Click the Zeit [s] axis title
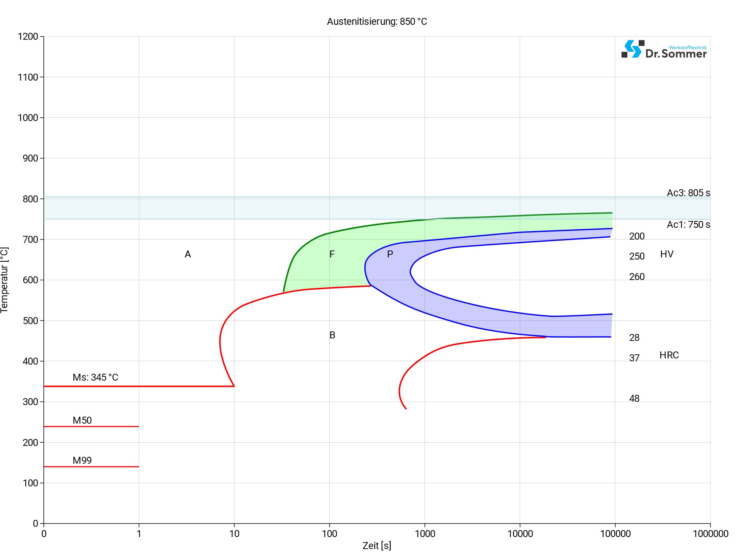The width and height of the screenshot is (747, 560). point(376,546)
